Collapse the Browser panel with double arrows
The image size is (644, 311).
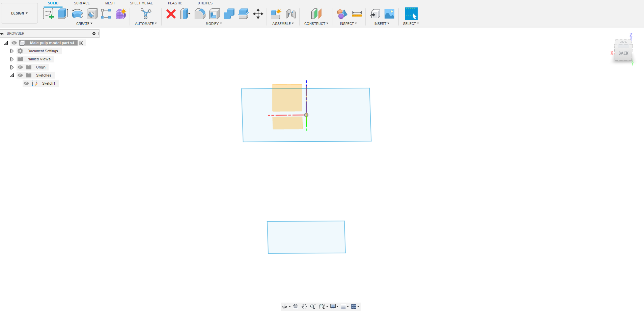point(2,33)
